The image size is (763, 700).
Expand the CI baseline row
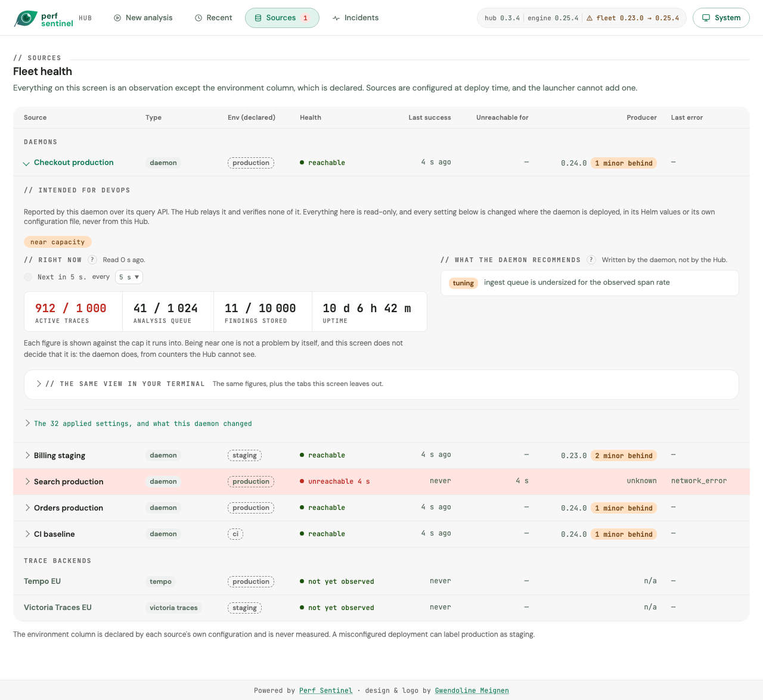[x=27, y=534]
